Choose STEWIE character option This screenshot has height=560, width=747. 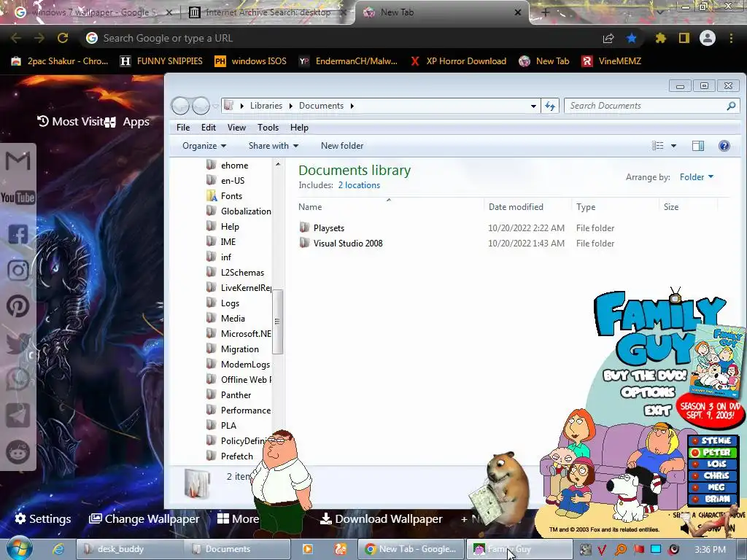tap(712, 440)
